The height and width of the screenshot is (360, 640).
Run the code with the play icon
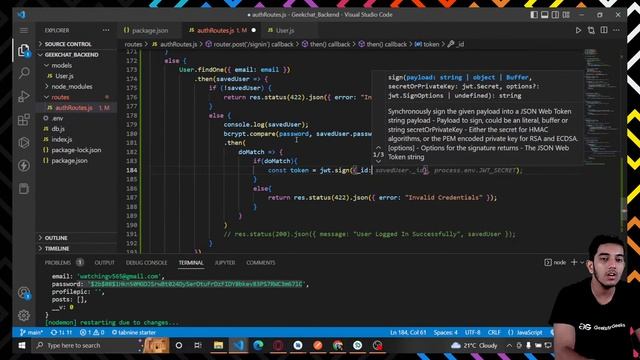click(x=578, y=30)
